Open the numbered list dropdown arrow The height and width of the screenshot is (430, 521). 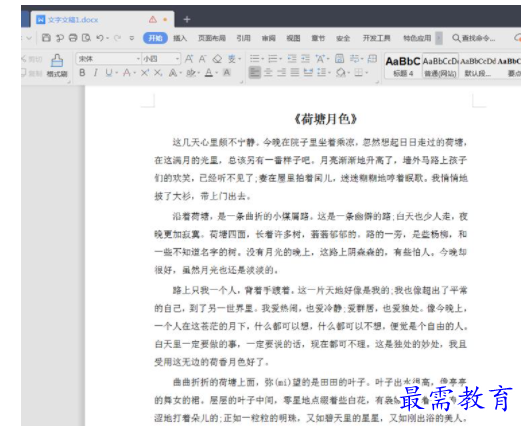pyautogui.click(x=280, y=59)
